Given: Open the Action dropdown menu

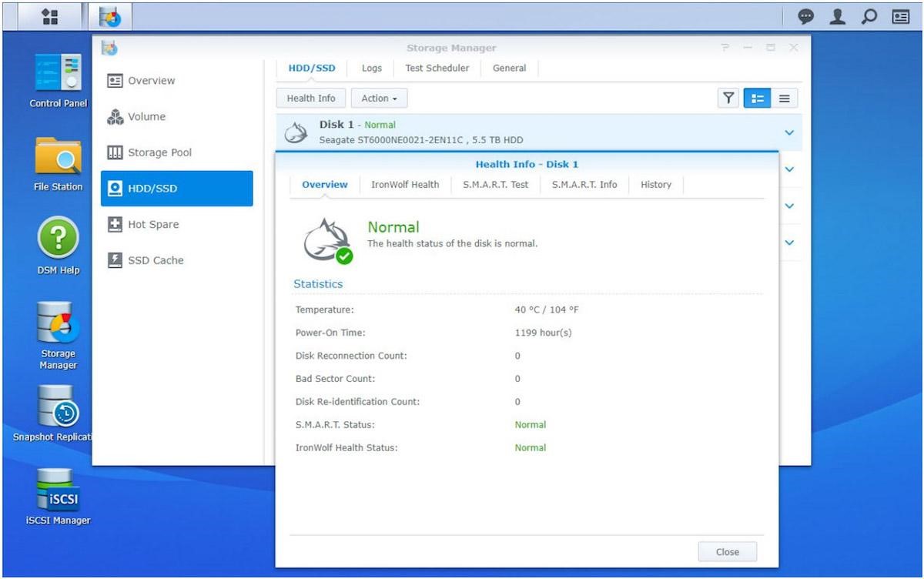Looking at the screenshot, I should click(x=379, y=98).
